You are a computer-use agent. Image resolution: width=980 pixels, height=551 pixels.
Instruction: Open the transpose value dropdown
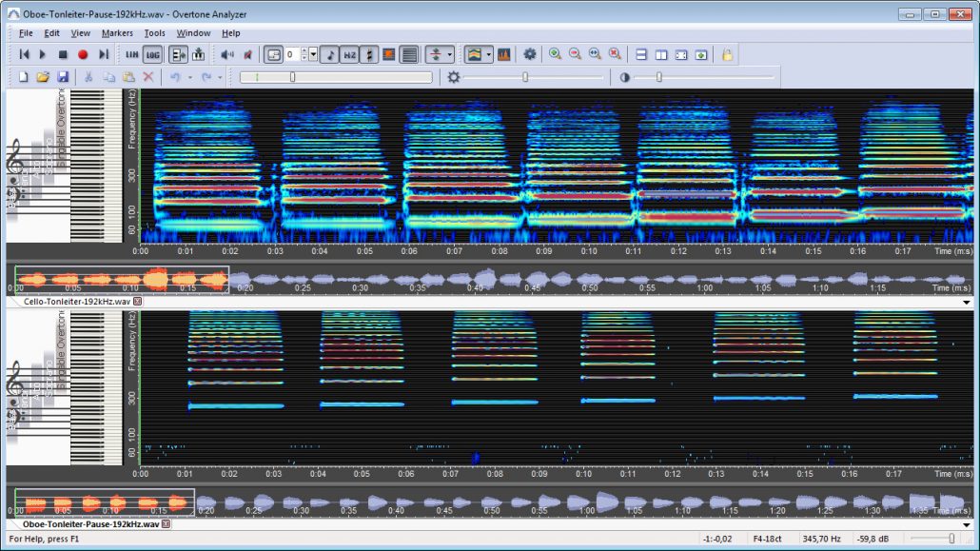(x=313, y=54)
